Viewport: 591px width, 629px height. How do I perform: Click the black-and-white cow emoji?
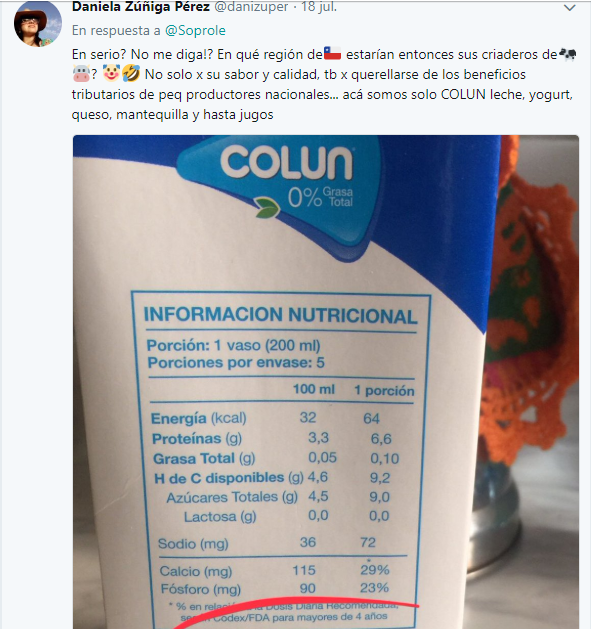tap(568, 54)
